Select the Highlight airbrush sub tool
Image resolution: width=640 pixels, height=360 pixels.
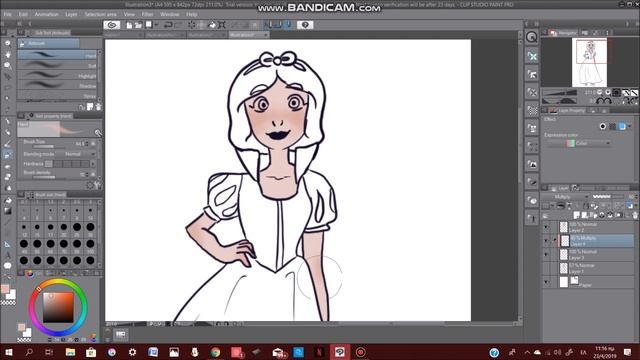57,75
